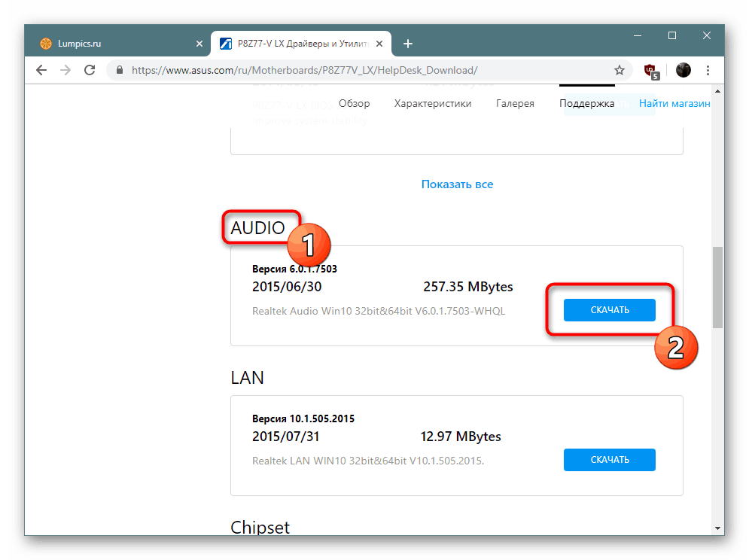749x560 pixels.
Task: Open a new browser tab
Action: pos(407,44)
